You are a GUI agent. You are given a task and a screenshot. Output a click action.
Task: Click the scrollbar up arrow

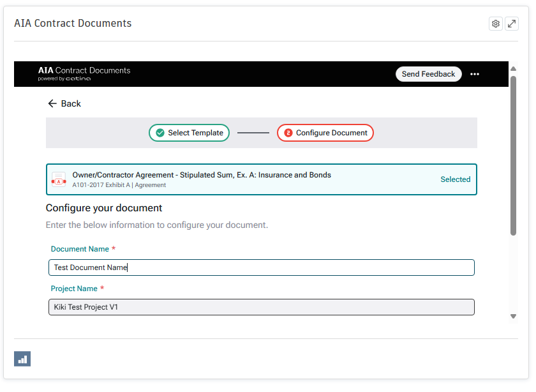click(x=514, y=69)
